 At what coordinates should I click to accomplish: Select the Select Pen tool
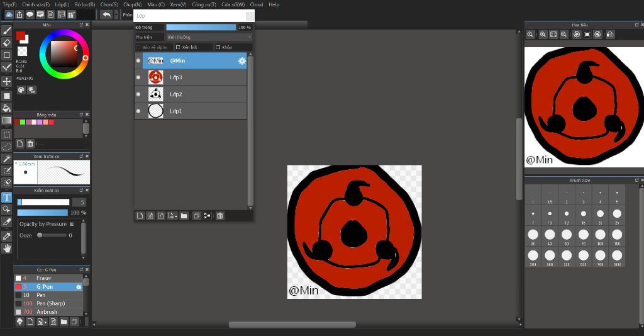(x=6, y=171)
